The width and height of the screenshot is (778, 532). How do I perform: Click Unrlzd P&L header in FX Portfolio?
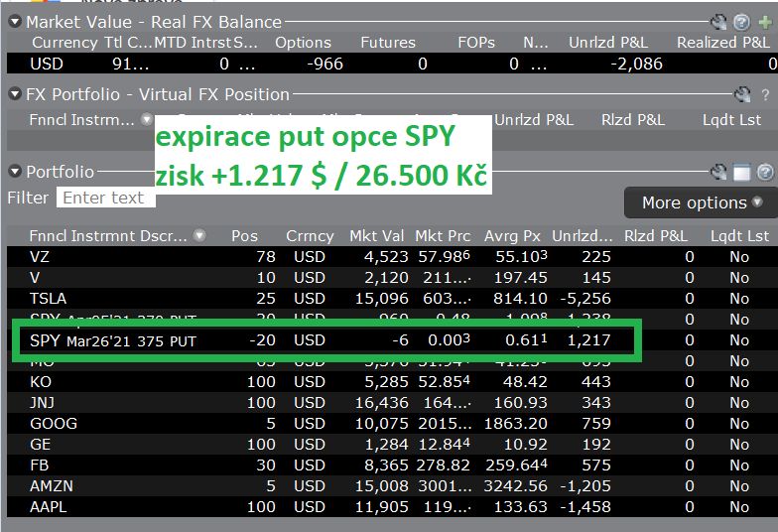pos(534,119)
